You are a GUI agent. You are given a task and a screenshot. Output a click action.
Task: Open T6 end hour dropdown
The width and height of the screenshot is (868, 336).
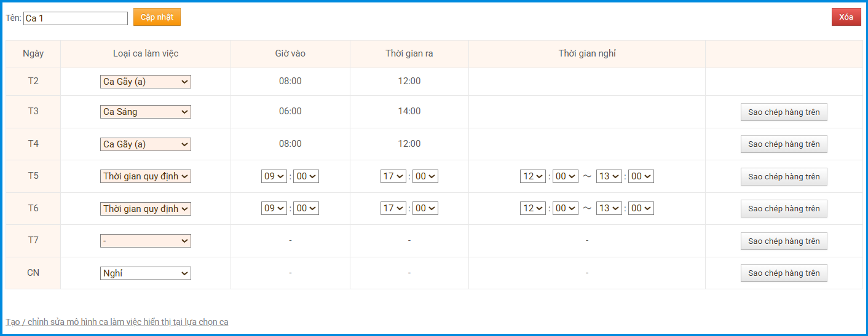pyautogui.click(x=393, y=208)
